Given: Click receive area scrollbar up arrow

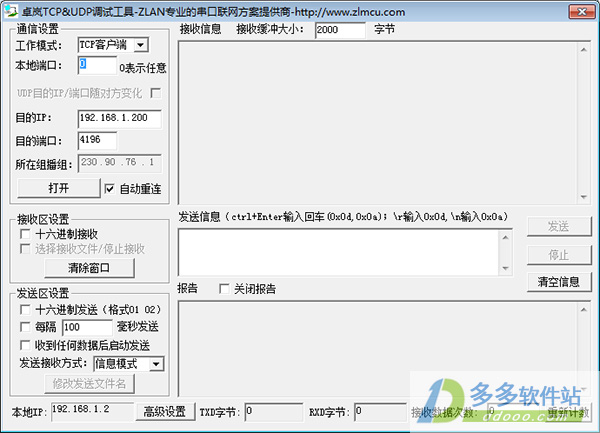Looking at the screenshot, I should point(584,49).
